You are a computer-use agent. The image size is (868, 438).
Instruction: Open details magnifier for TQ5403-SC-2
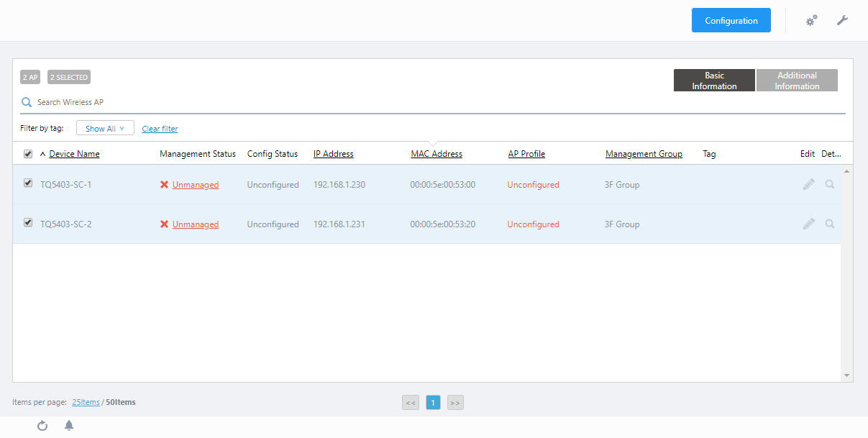tap(830, 224)
